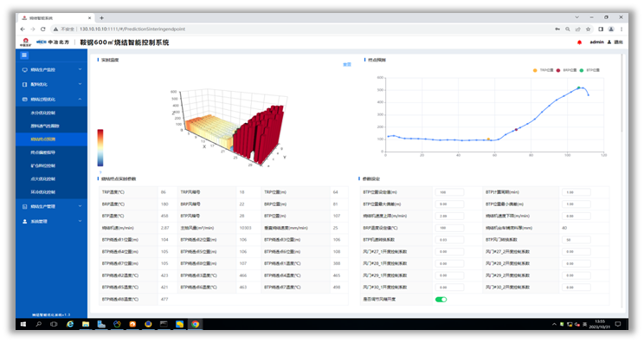Click the orange TRP point on line chart
The image size is (644, 343).
point(488,139)
